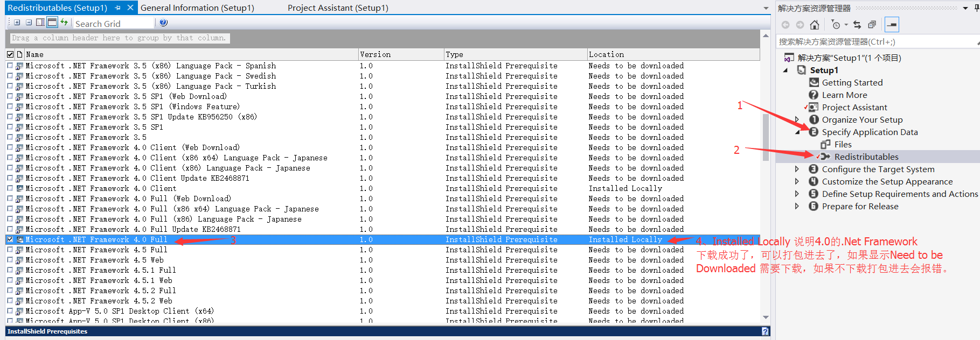The width and height of the screenshot is (980, 340).
Task: Check .NET Framework 4.5 Full checkbox
Action: (x=10, y=250)
